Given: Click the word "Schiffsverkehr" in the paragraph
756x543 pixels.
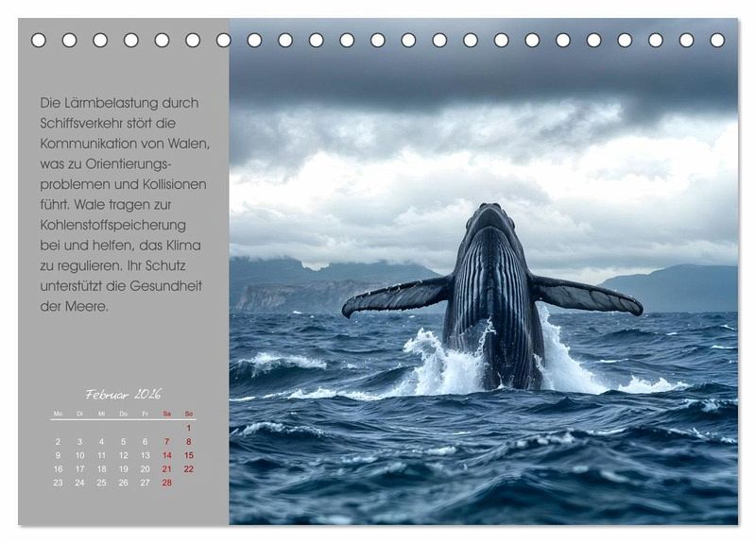Looking at the screenshot, I should [94, 123].
